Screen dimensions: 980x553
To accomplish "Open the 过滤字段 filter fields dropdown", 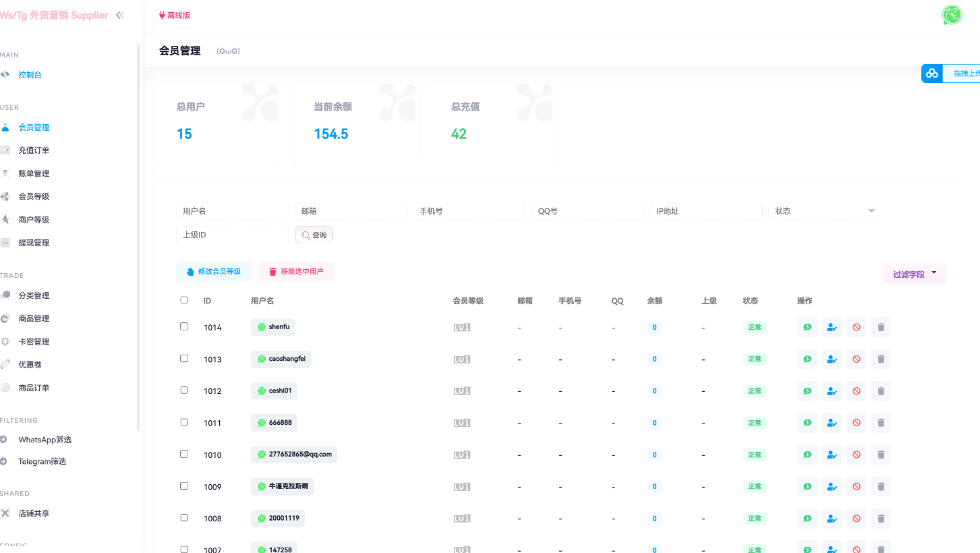I will pos(915,274).
